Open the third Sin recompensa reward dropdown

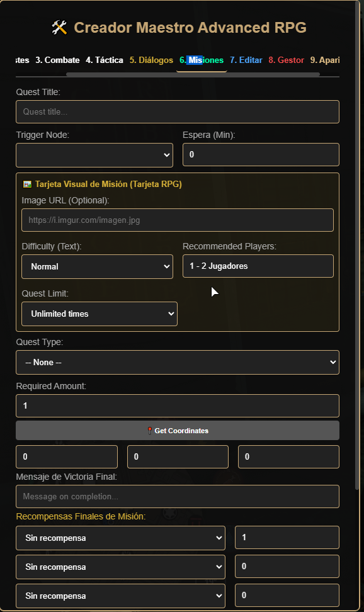pyautogui.click(x=121, y=596)
